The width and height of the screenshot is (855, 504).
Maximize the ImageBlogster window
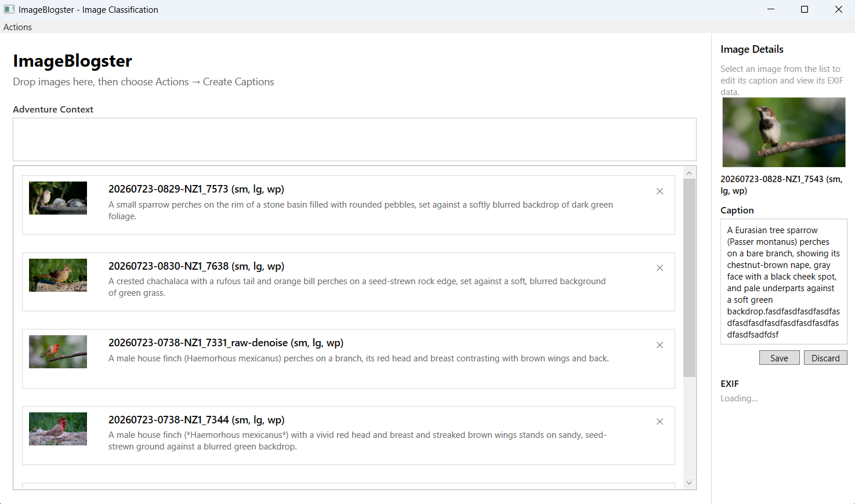(805, 9)
